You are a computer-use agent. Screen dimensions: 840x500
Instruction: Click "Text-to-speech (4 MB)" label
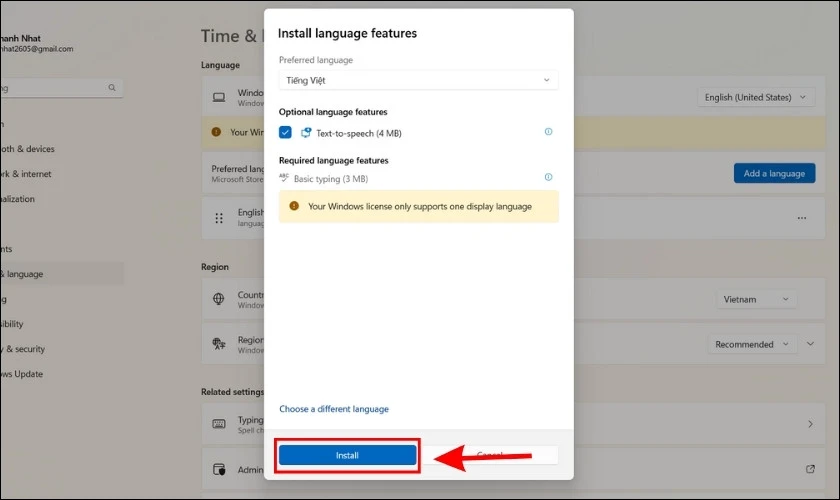point(358,133)
